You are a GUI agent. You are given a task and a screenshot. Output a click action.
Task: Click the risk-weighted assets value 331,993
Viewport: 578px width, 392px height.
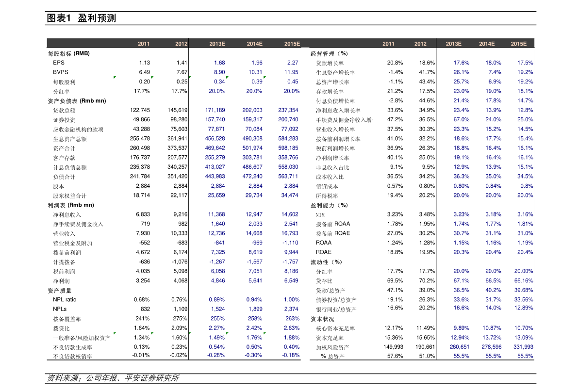[522, 347]
